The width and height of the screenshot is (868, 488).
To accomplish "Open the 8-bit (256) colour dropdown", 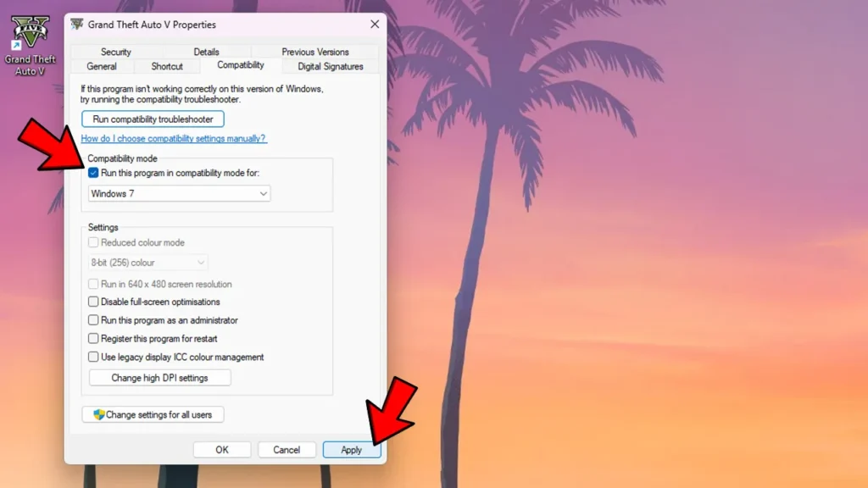I will [x=147, y=263].
